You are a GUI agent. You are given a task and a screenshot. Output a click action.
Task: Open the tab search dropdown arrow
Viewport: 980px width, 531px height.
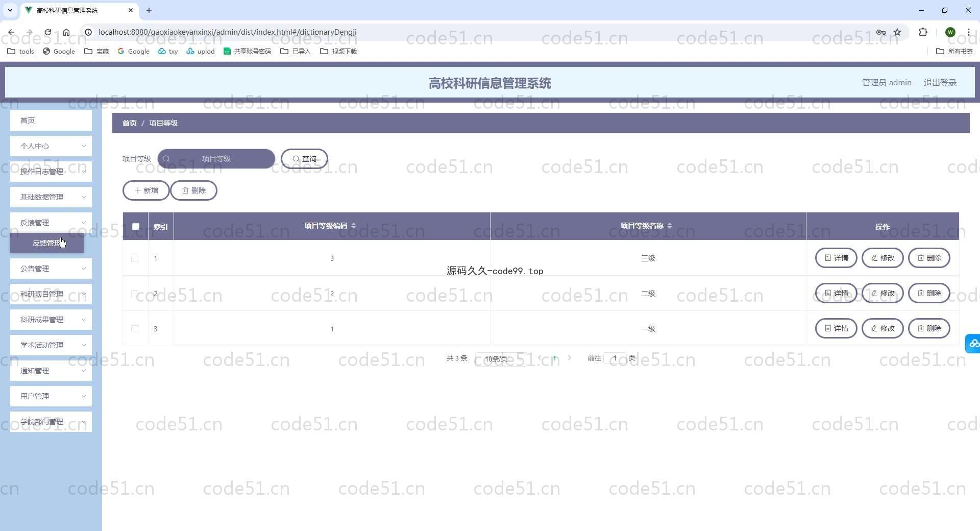tap(10, 10)
